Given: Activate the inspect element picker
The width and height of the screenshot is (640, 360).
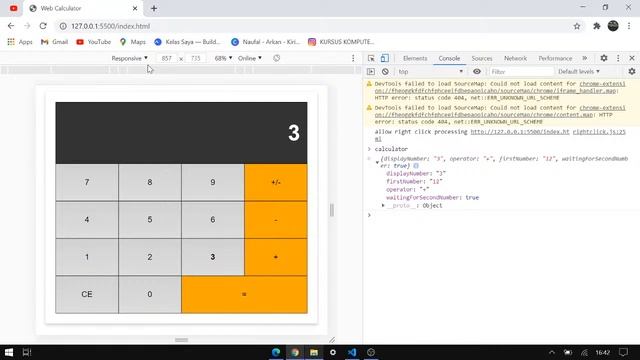Looking at the screenshot, I should [371, 58].
